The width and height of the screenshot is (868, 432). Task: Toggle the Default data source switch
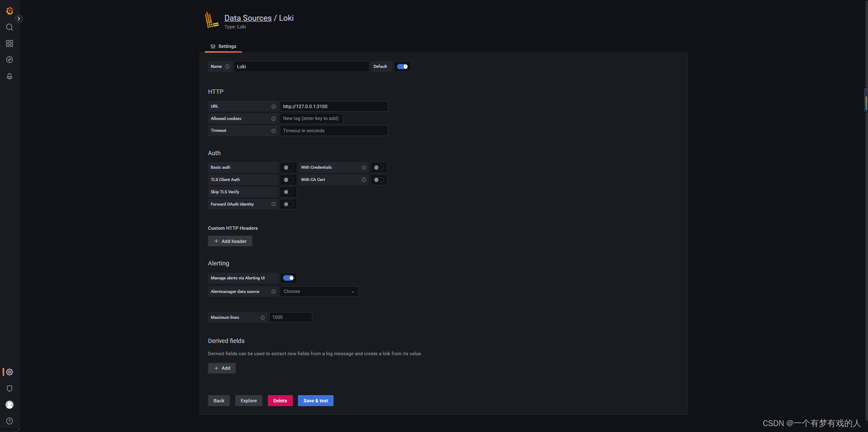coord(402,67)
